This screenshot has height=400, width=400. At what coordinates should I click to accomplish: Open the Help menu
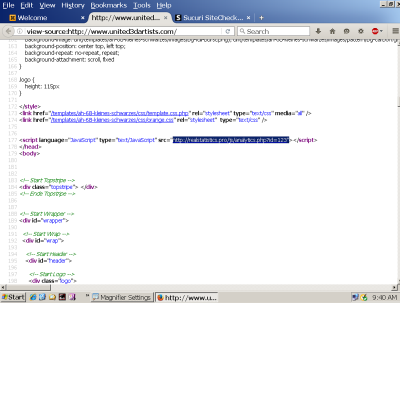[164, 5]
